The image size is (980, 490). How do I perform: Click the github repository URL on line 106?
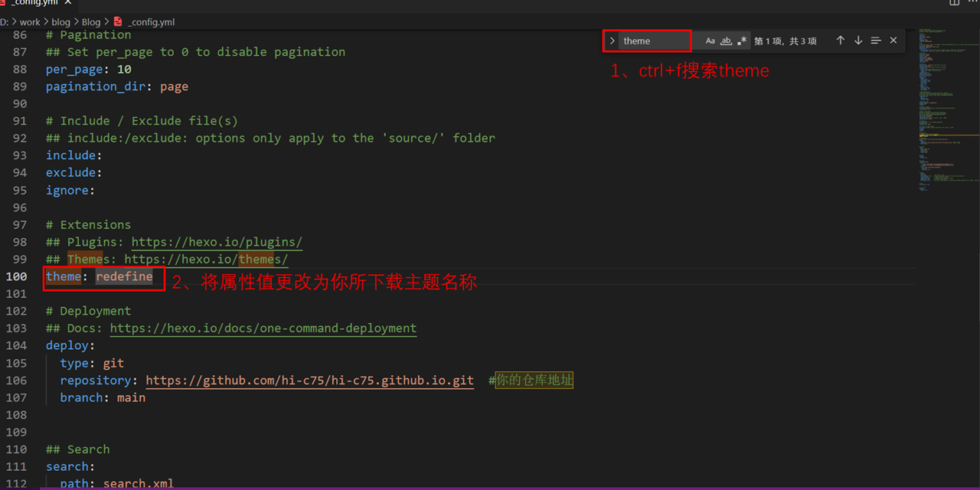point(309,381)
